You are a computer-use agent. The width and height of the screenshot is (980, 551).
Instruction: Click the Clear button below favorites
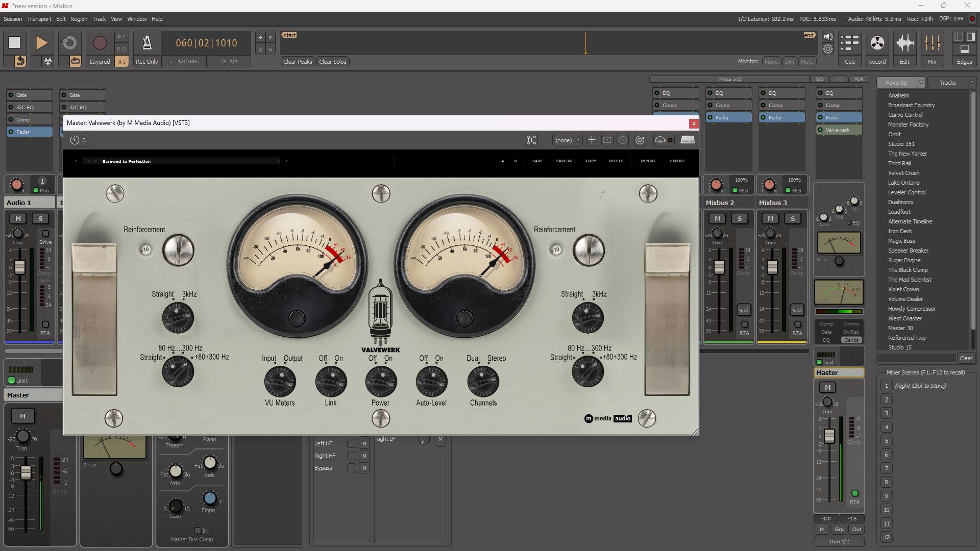[x=966, y=358]
